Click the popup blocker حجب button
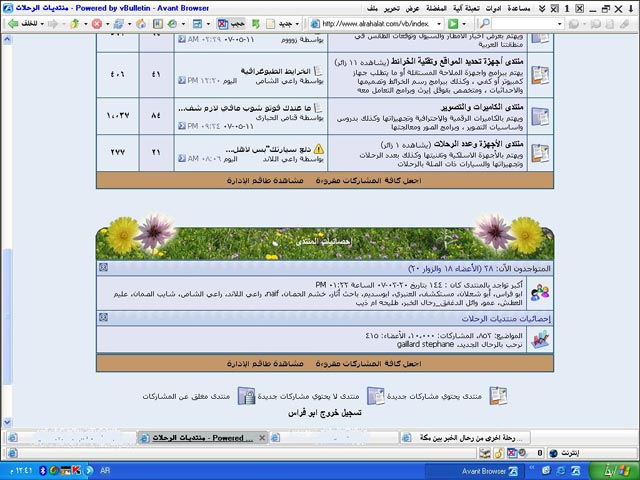The image size is (640, 480). coord(231,24)
